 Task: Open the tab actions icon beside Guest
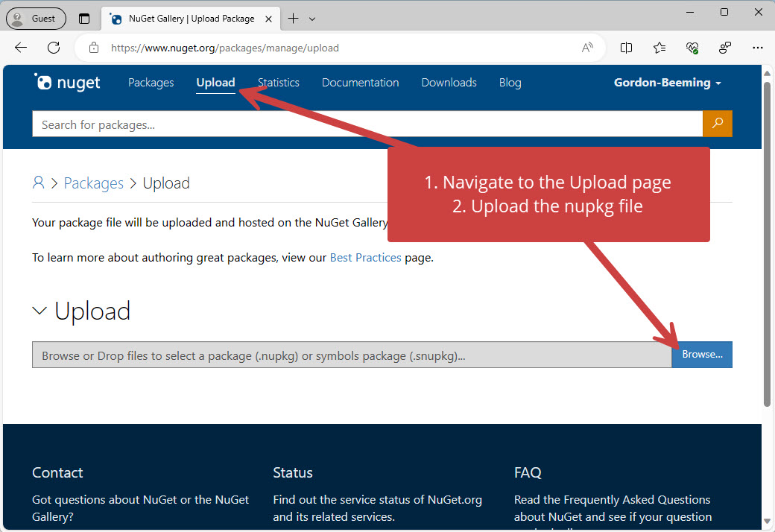click(84, 19)
